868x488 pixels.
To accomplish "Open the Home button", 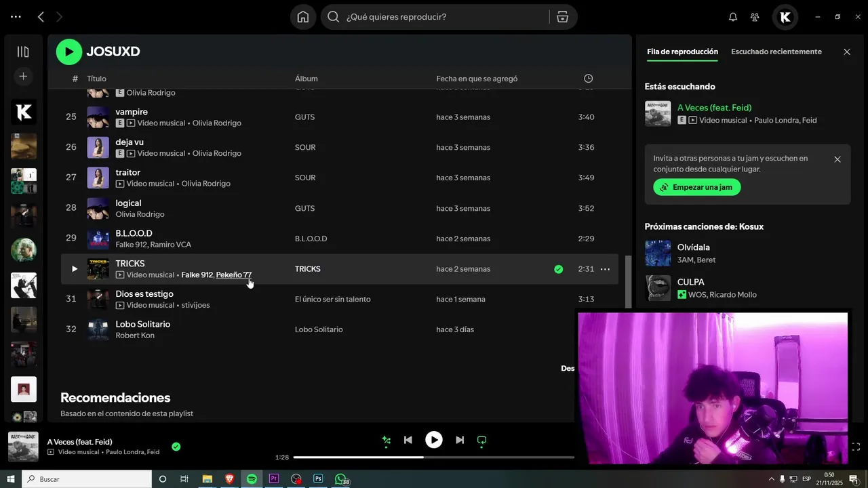I will point(303,17).
